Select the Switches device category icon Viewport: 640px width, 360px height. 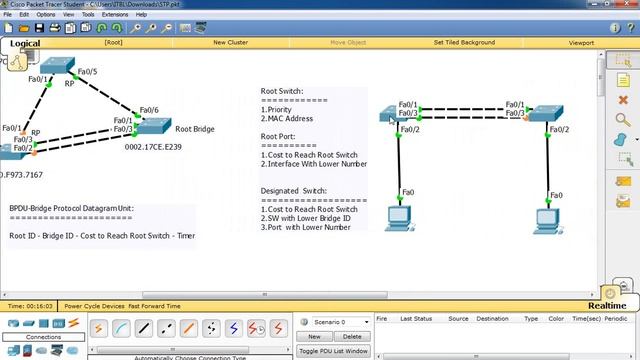point(29,323)
